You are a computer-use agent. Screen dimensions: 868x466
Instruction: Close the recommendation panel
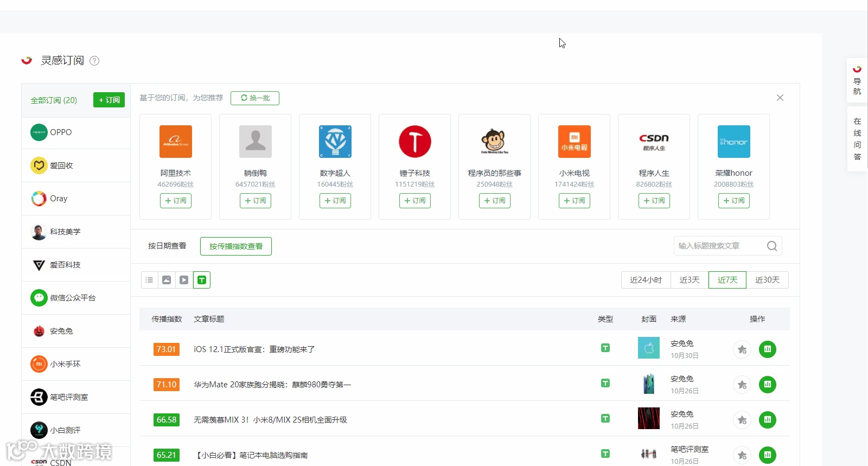click(x=780, y=98)
